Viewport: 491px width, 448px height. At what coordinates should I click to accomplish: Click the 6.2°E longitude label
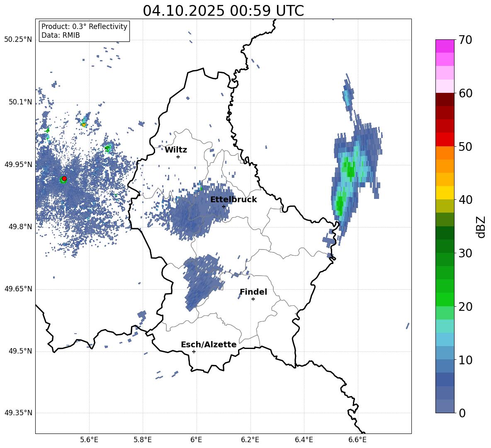(250, 440)
